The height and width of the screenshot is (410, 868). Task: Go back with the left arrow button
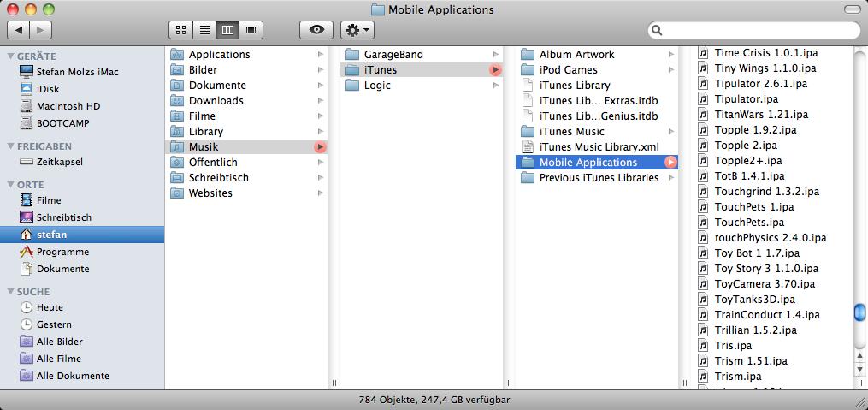pos(19,30)
